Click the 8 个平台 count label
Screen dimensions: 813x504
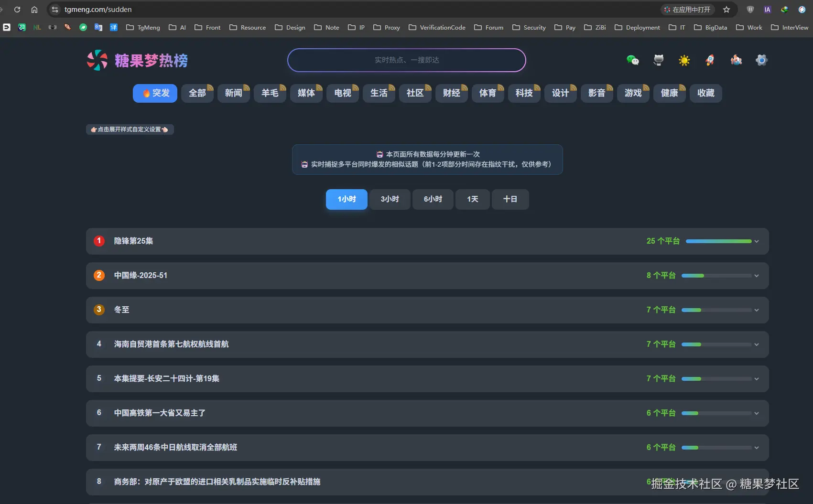(x=661, y=275)
